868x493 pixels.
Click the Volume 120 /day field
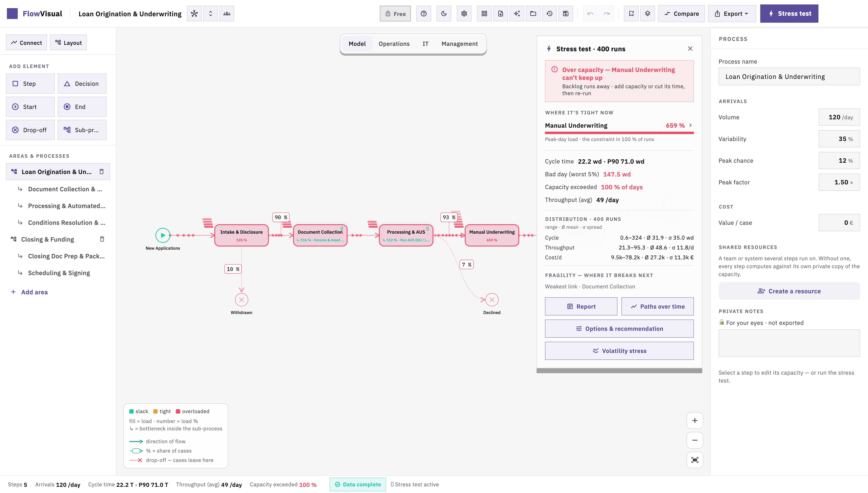(839, 117)
